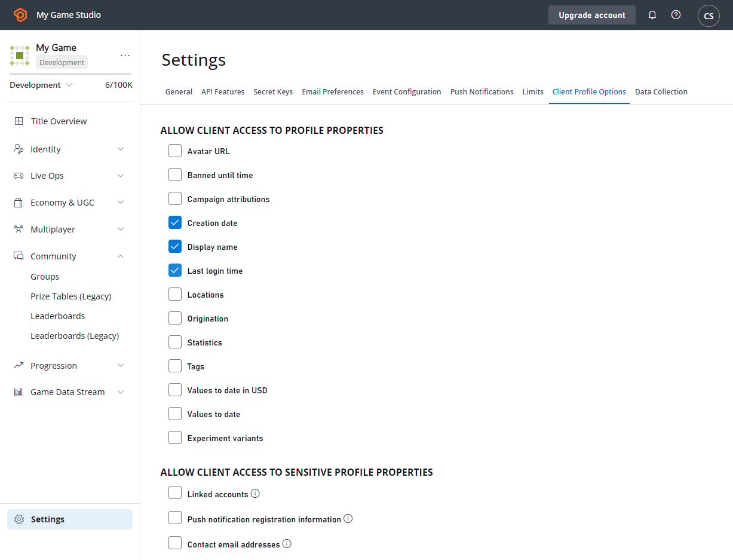Tick the Origination checkbox
The width and height of the screenshot is (733, 560).
click(175, 318)
